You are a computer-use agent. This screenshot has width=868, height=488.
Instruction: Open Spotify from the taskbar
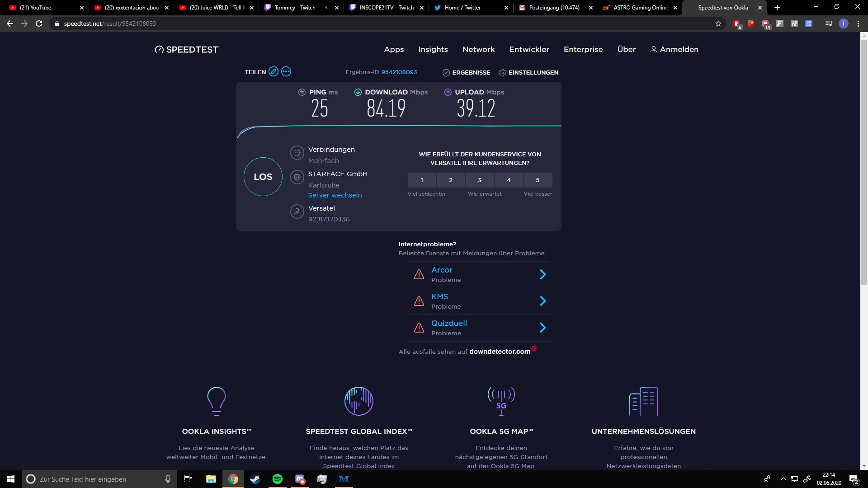(x=277, y=479)
